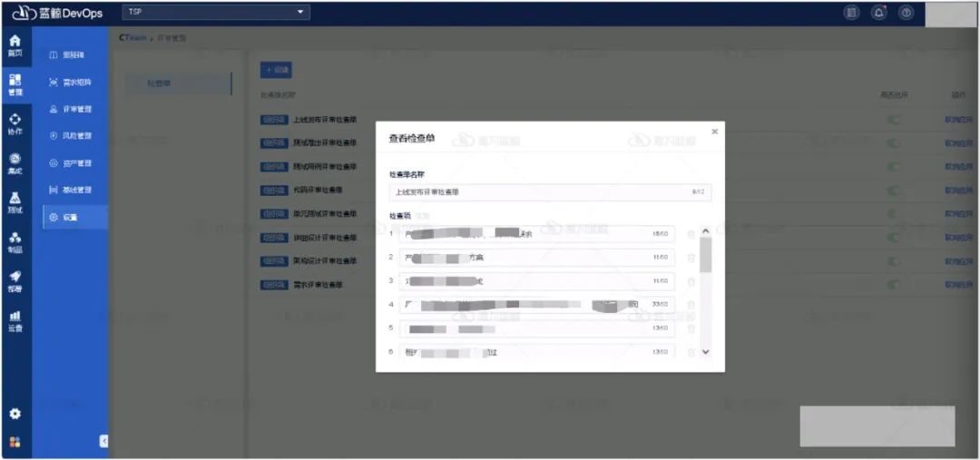This screenshot has width=980, height=460.
Task: Open the 上线发布评审检查单 row in the list
Action: [x=325, y=120]
